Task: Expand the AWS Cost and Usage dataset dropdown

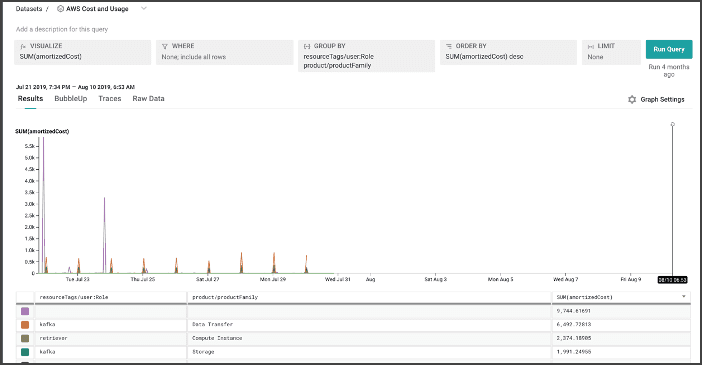Action: 144,9
